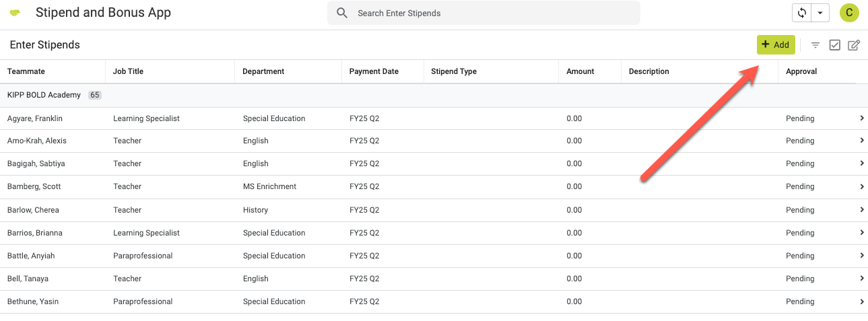
Task: Expand the Agyare, Franklin row chevron
Action: click(861, 118)
